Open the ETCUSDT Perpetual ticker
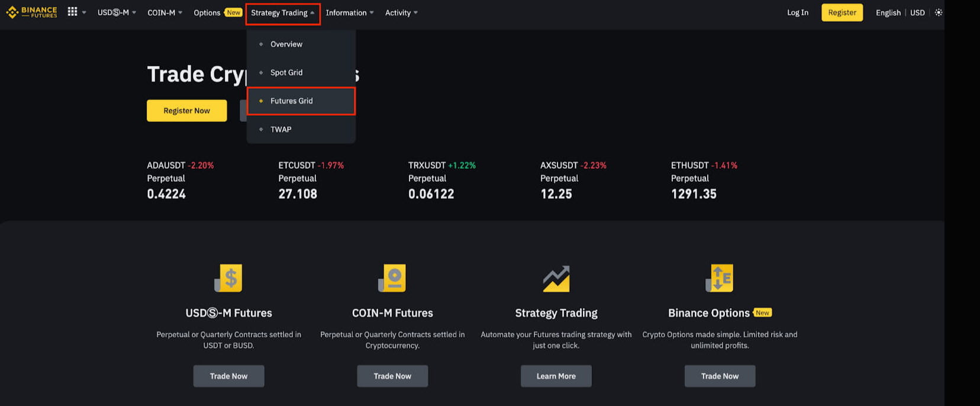The image size is (980, 406). (311, 180)
